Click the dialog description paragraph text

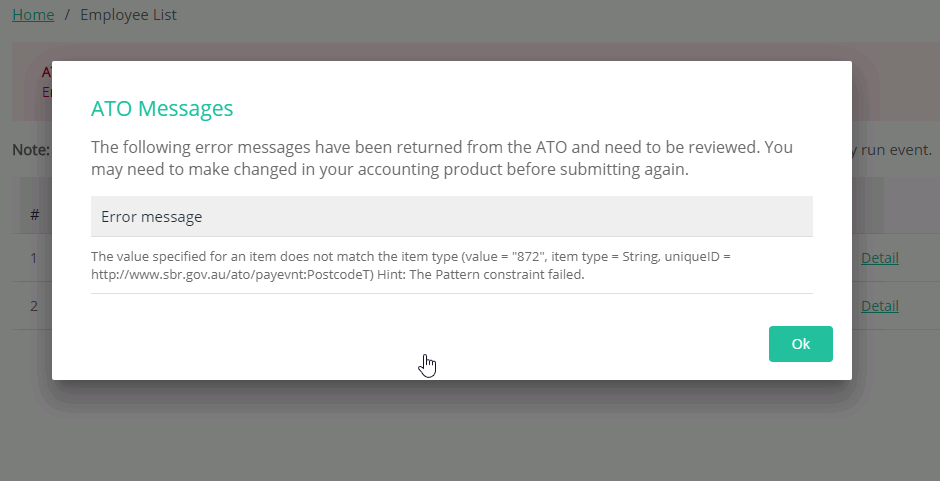(442, 158)
